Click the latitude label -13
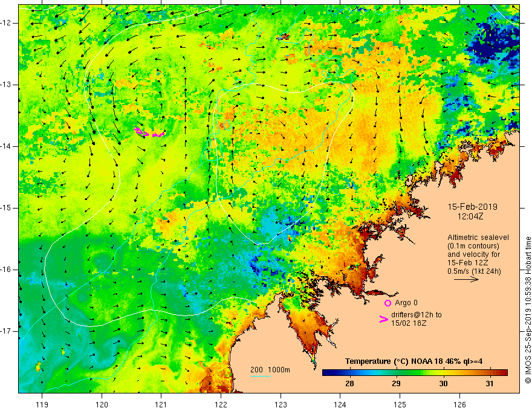This screenshot has width=532, height=411. coord(7,85)
